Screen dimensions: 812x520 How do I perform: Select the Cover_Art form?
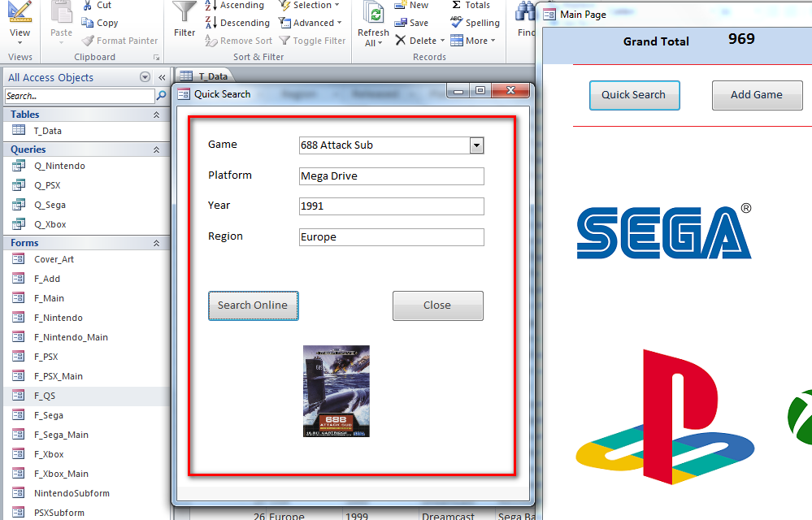86,259
